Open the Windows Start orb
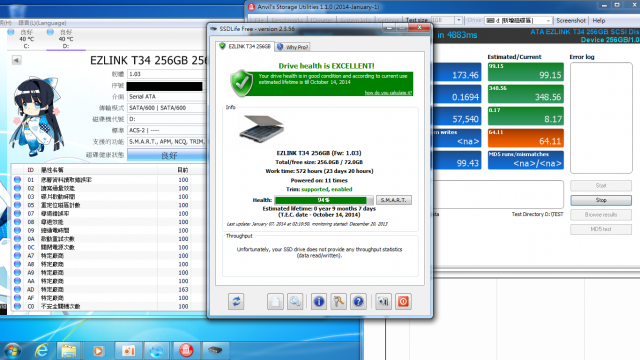The width and height of the screenshot is (640, 360). tap(12, 351)
